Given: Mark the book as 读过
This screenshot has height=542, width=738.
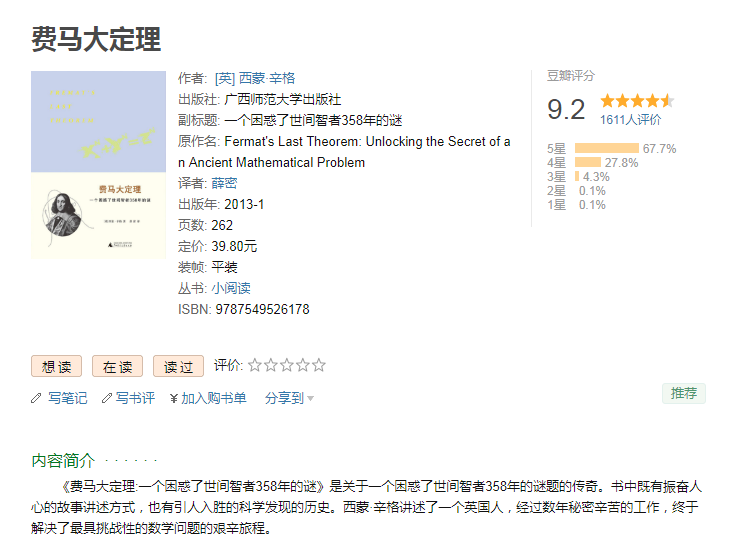Looking at the screenshot, I should coord(178,367).
